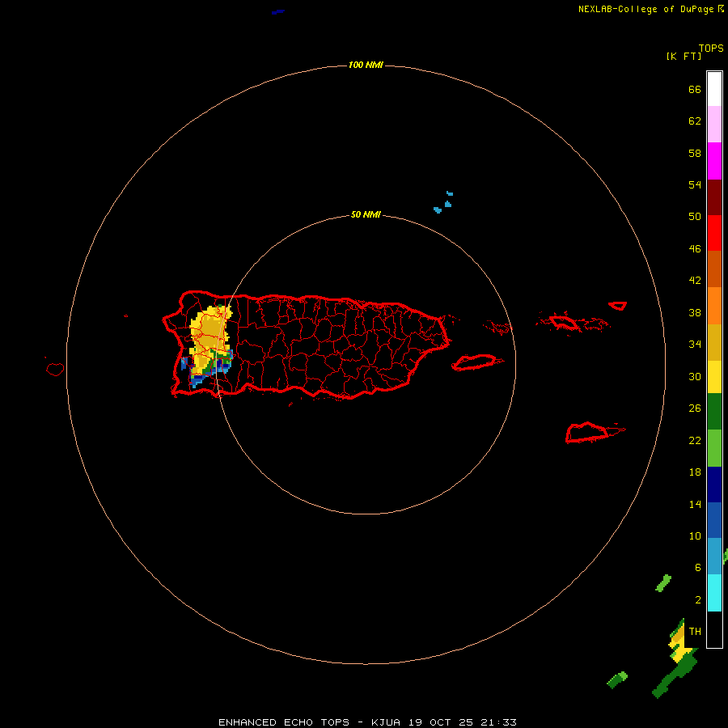Click the dark orange 42 kft legend swatch
This screenshot has width=728, height=728.
click(x=714, y=269)
